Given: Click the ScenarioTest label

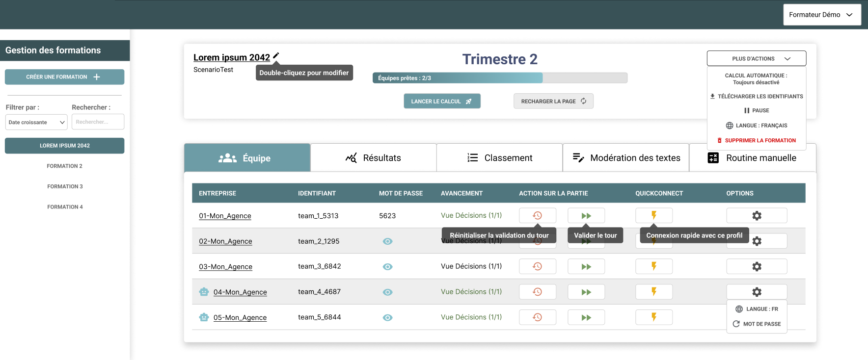Looking at the screenshot, I should tap(213, 70).
